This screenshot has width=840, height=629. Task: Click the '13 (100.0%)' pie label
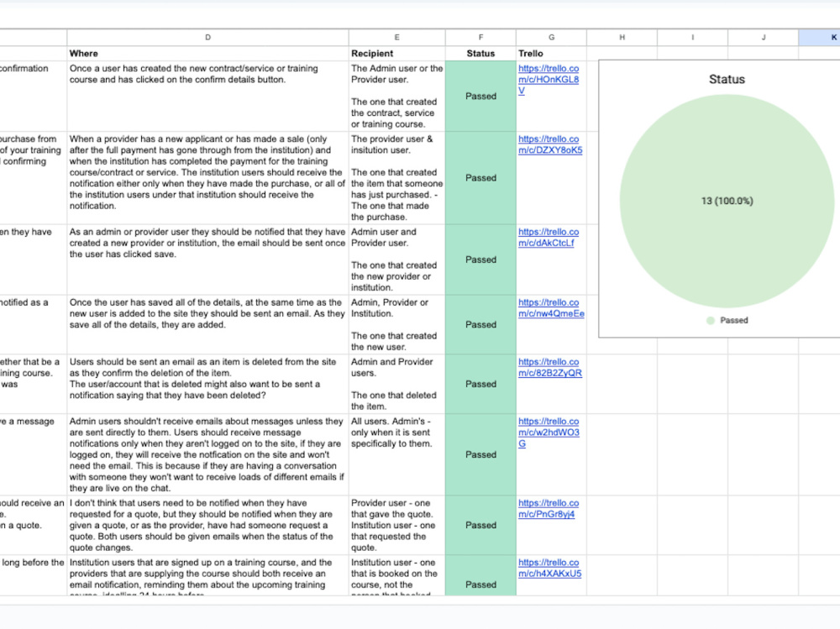pyautogui.click(x=727, y=201)
